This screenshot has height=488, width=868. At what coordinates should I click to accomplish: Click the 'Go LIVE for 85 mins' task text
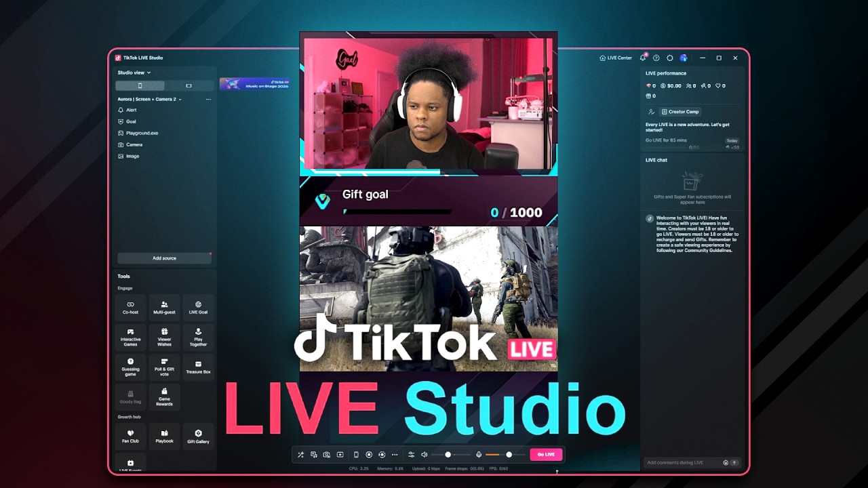tap(665, 140)
